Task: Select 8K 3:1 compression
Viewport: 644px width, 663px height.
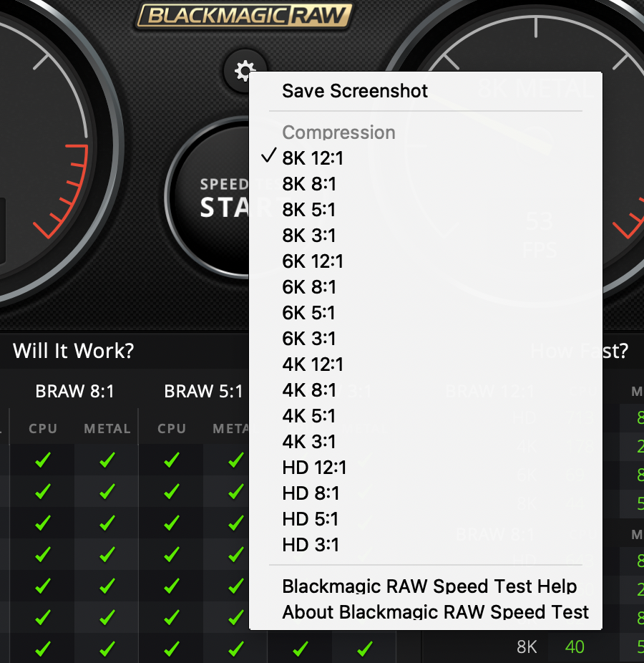Action: pyautogui.click(x=426, y=236)
